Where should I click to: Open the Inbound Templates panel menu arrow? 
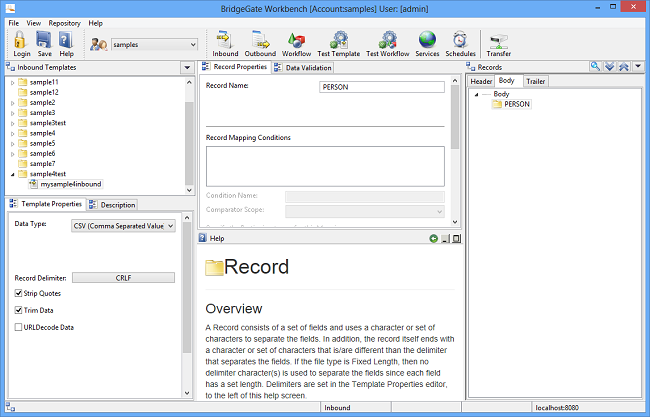coord(187,67)
